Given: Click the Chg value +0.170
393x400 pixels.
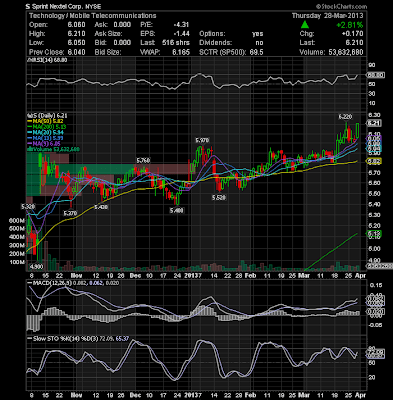Looking at the screenshot, I should [x=352, y=34].
